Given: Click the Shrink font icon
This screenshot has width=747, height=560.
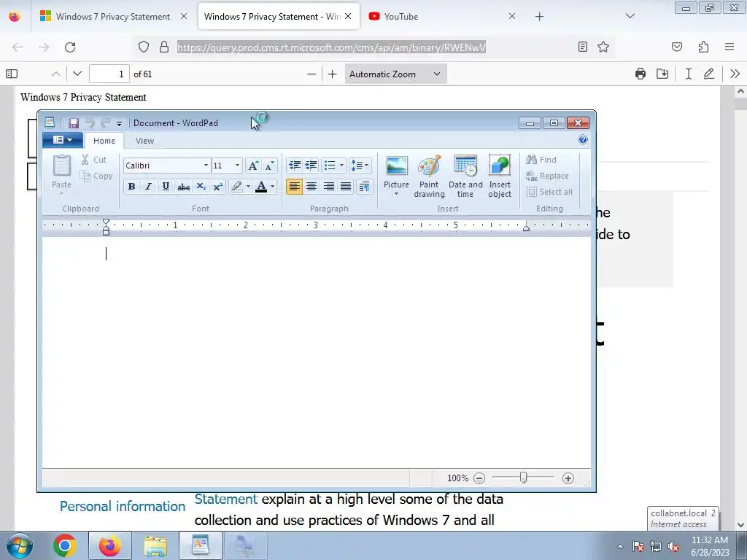Looking at the screenshot, I should [x=269, y=166].
